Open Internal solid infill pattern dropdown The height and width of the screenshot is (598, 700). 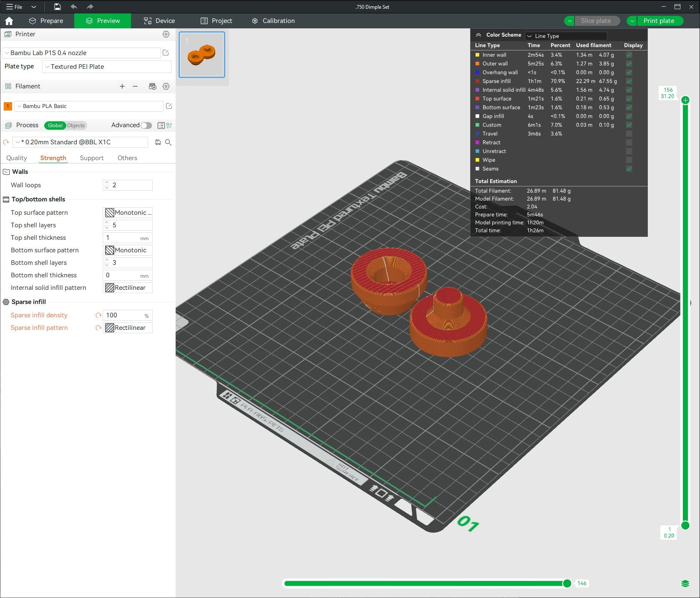pyautogui.click(x=128, y=288)
